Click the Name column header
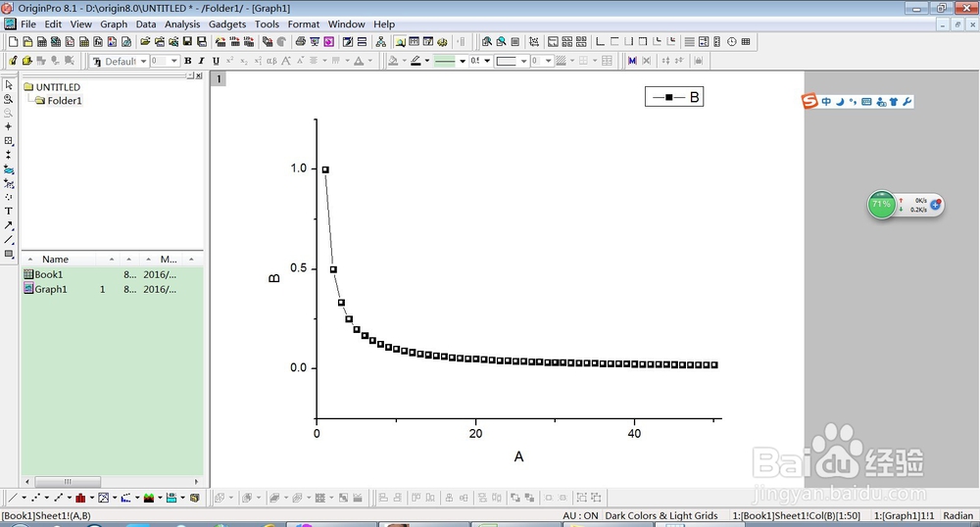The width and height of the screenshot is (980, 527). (x=55, y=260)
